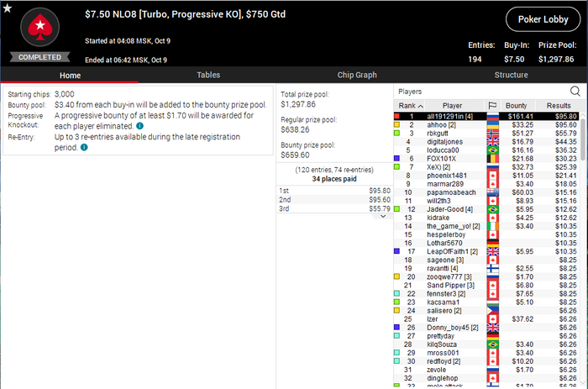The width and height of the screenshot is (588, 389).
Task: Click cyan color tag beside redfloyd
Action: (x=396, y=361)
